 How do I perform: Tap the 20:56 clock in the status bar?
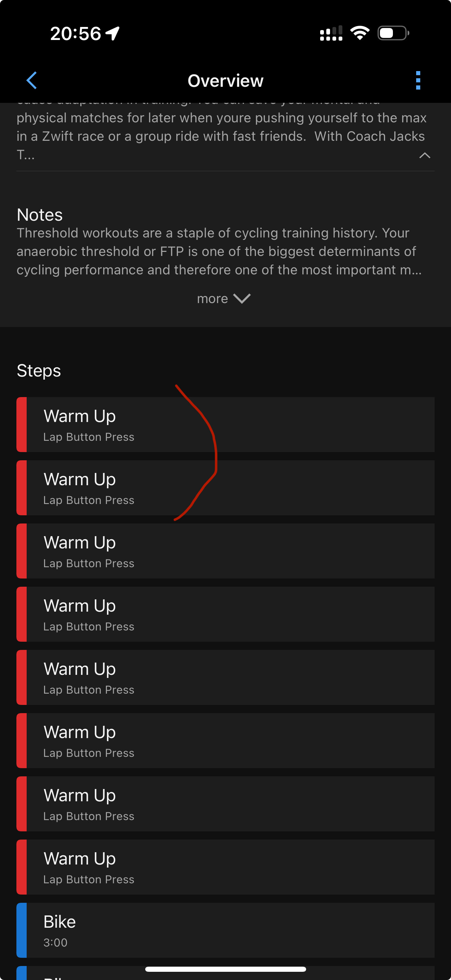point(75,33)
